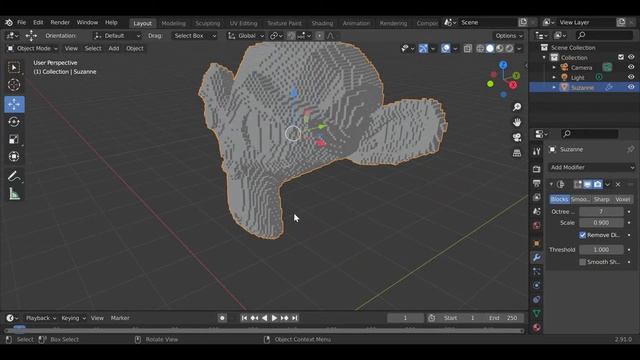Choose the Rotate tool

coord(14,122)
